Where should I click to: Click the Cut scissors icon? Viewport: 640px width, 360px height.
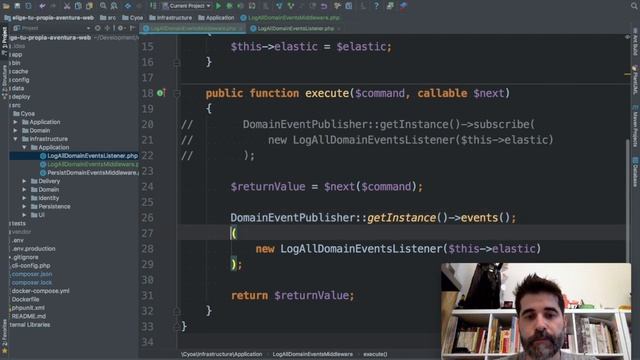pos(67,6)
